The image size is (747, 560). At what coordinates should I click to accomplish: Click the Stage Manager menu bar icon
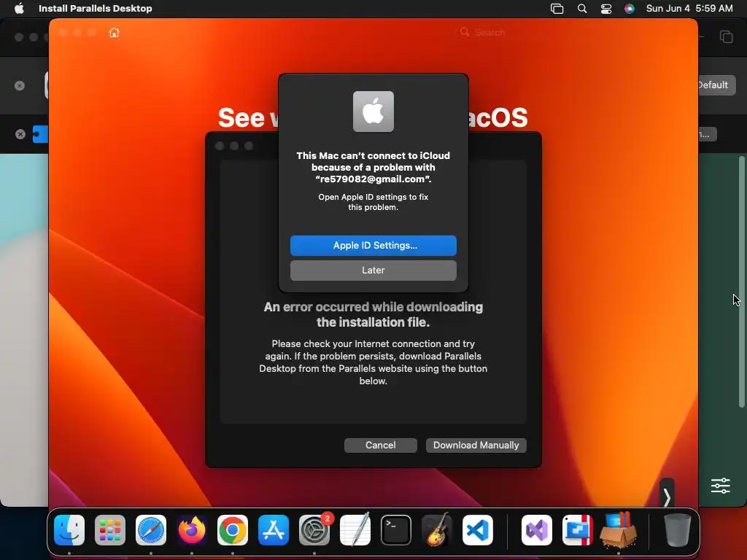[x=557, y=8]
